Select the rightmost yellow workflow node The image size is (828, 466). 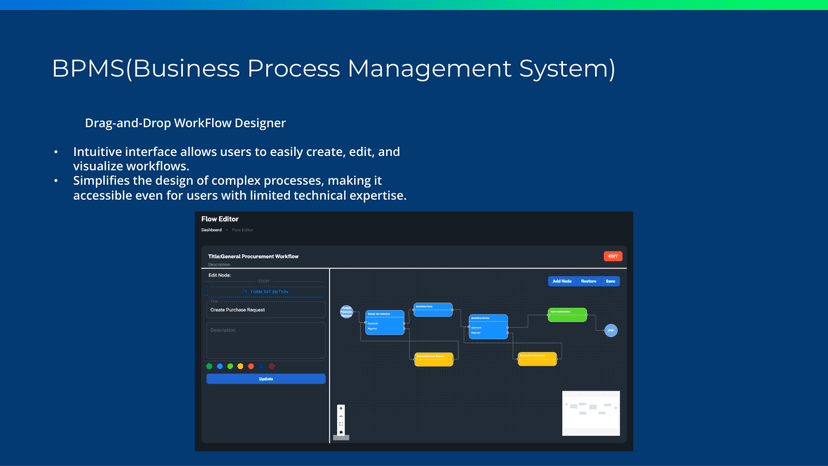[x=537, y=359]
